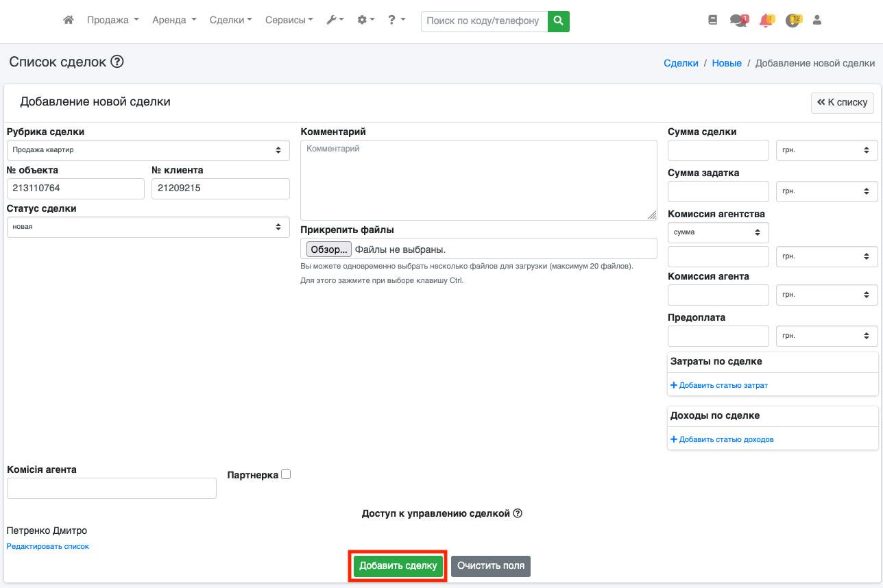Change currency for Сумма сделки
This screenshot has height=588, width=883.
(x=826, y=150)
